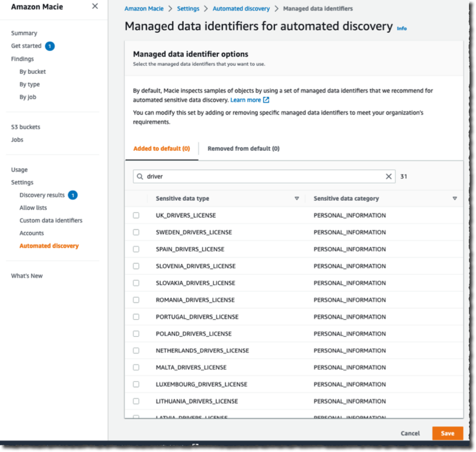Select the UK_DRIVERS_LICENSE row text
The image size is (476, 452).
click(186, 215)
